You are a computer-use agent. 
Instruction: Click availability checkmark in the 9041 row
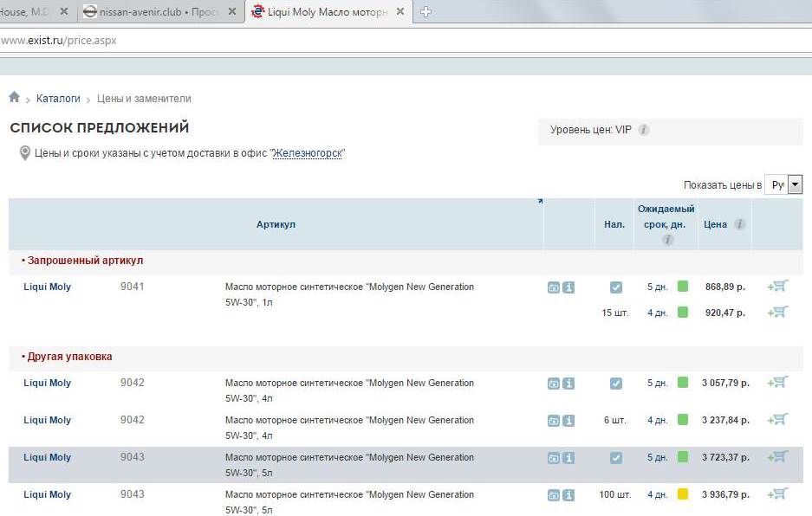[x=615, y=287]
